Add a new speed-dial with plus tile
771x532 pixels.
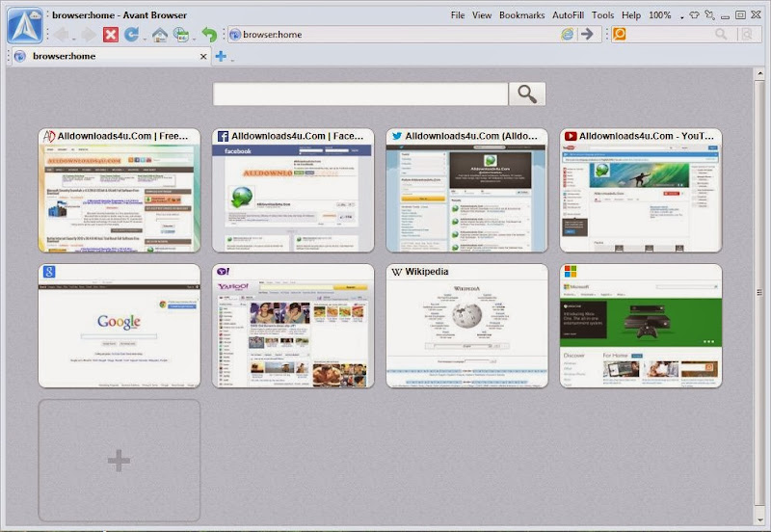(x=120, y=461)
